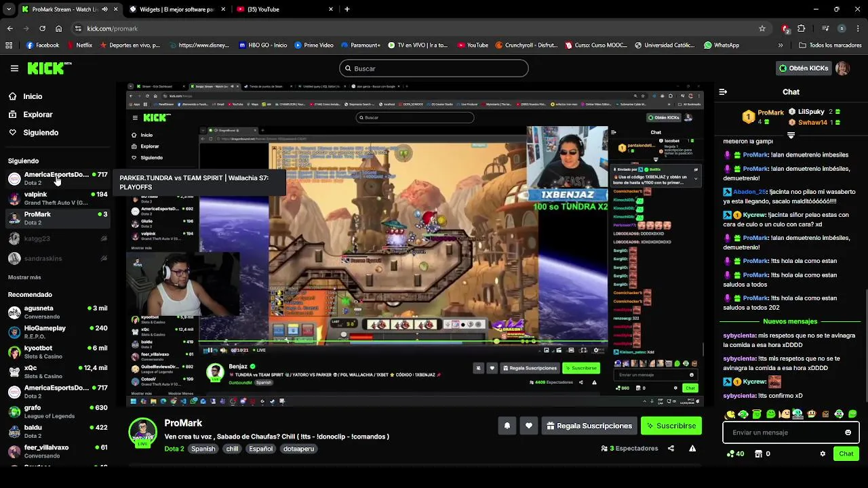Image resolution: width=868 pixels, height=488 pixels.
Task: Select the Español tag
Action: (x=260, y=449)
